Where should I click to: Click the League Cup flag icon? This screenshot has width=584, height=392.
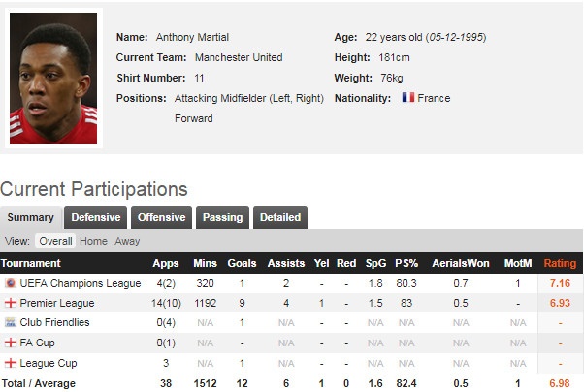click(x=11, y=363)
